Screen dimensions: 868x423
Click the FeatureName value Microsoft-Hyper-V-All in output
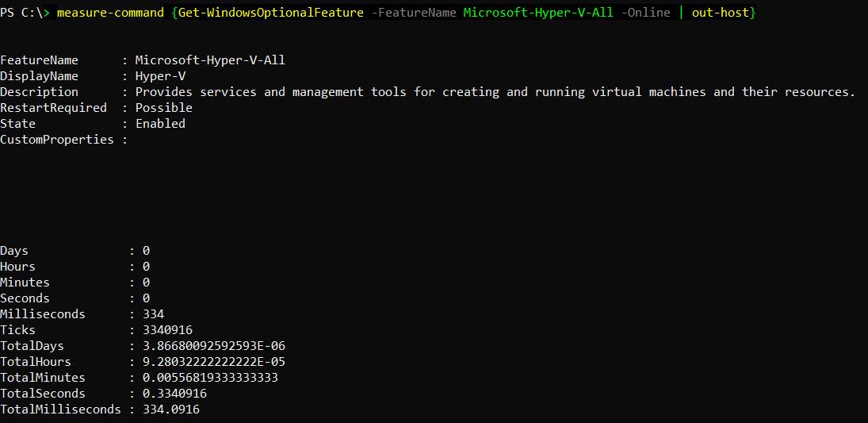210,60
